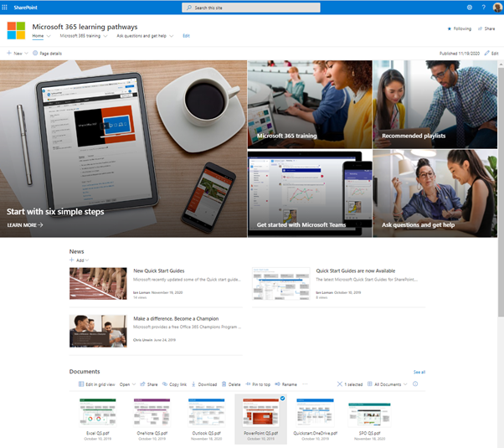Click the Search this site field
Viewport: 504px width, 448px height.
251,8
